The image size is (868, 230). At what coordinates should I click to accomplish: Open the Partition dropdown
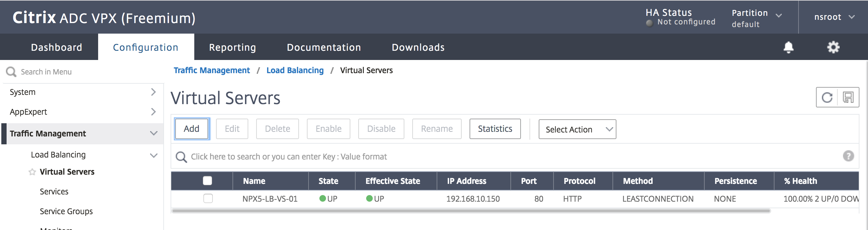756,18
